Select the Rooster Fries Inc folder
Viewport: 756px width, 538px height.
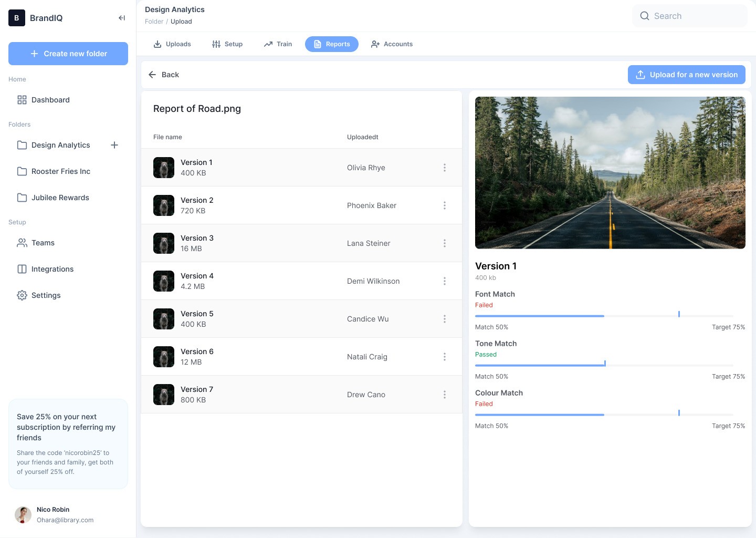coord(60,171)
